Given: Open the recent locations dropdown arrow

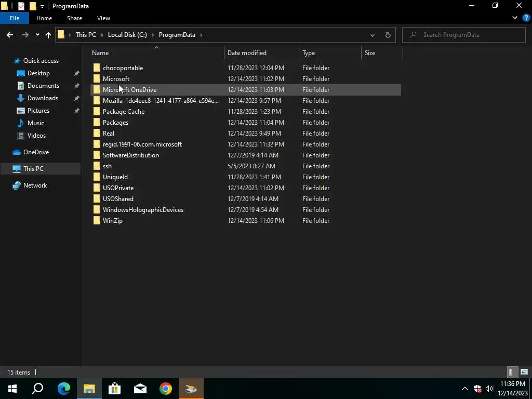Looking at the screenshot, I should 37,35.
